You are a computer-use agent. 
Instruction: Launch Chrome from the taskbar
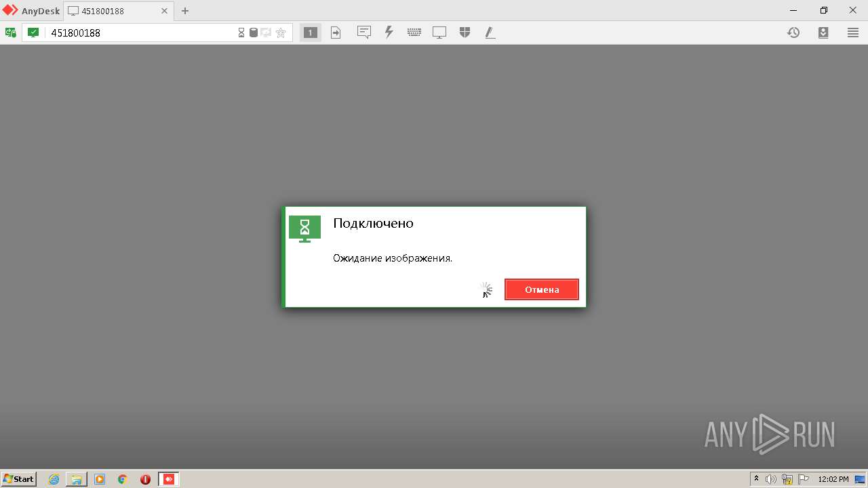tap(123, 479)
